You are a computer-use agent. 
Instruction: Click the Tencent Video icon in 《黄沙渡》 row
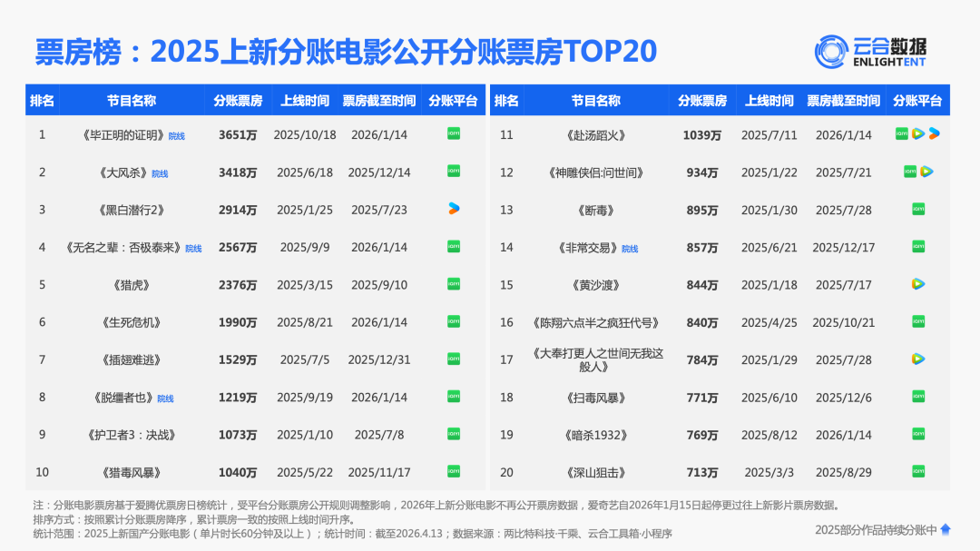[918, 284]
